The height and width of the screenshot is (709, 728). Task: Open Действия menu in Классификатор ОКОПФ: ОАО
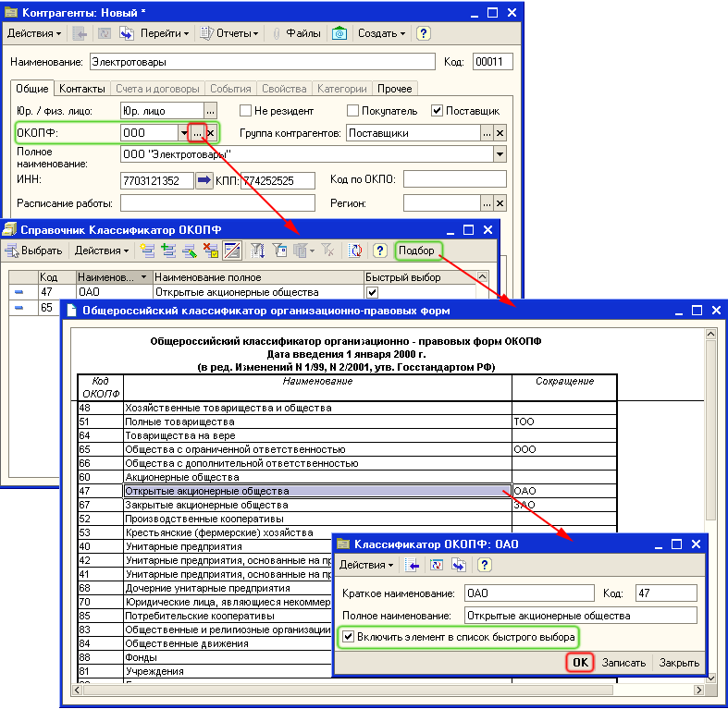366,565
